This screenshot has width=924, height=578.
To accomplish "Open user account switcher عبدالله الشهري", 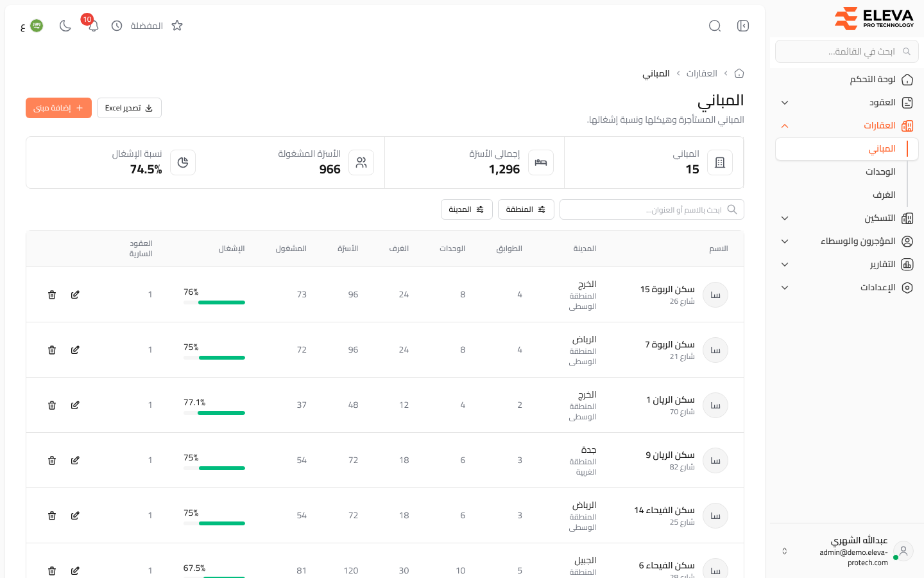I will 847,551.
